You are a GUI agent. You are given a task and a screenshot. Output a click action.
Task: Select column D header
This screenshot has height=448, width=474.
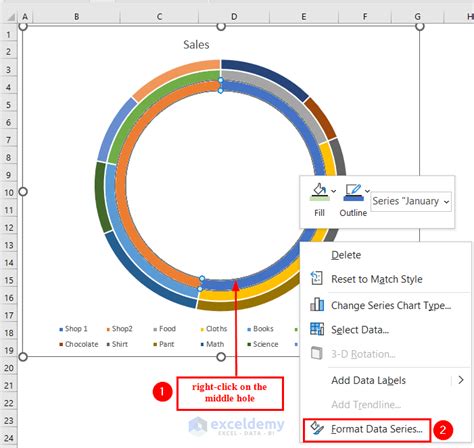(234, 17)
